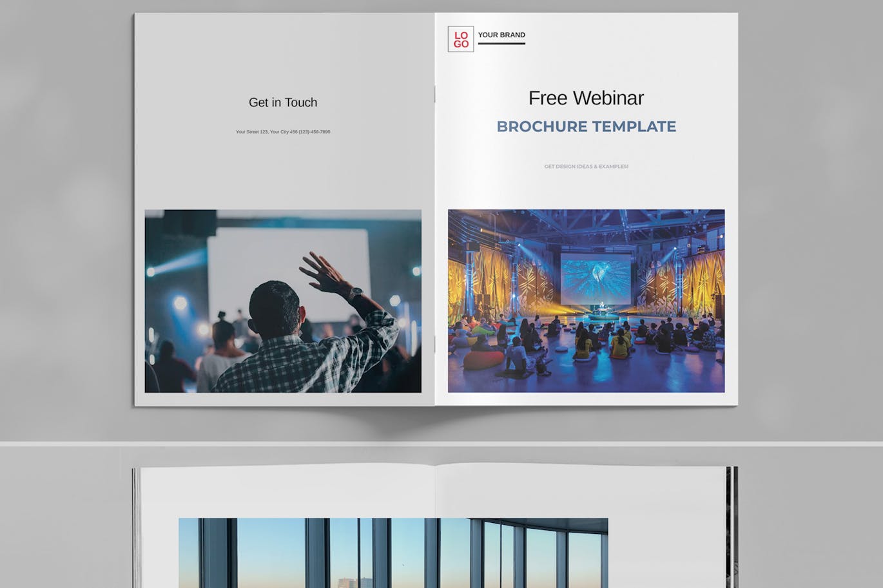883x588 pixels.
Task: Select the wristwatch on the man's arm
Action: [355, 294]
